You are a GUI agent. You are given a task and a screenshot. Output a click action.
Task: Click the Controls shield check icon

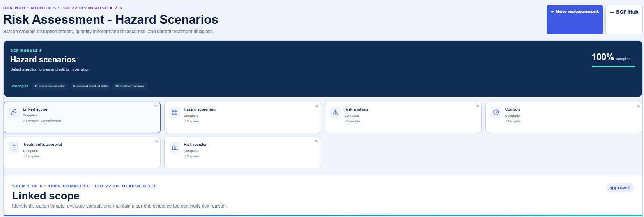coord(496,112)
